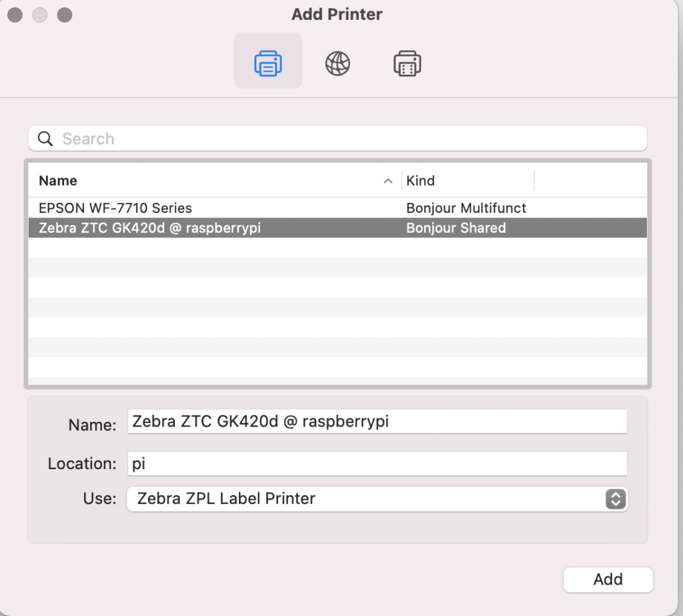
Task: Click the red close window button
Action: tap(15, 15)
